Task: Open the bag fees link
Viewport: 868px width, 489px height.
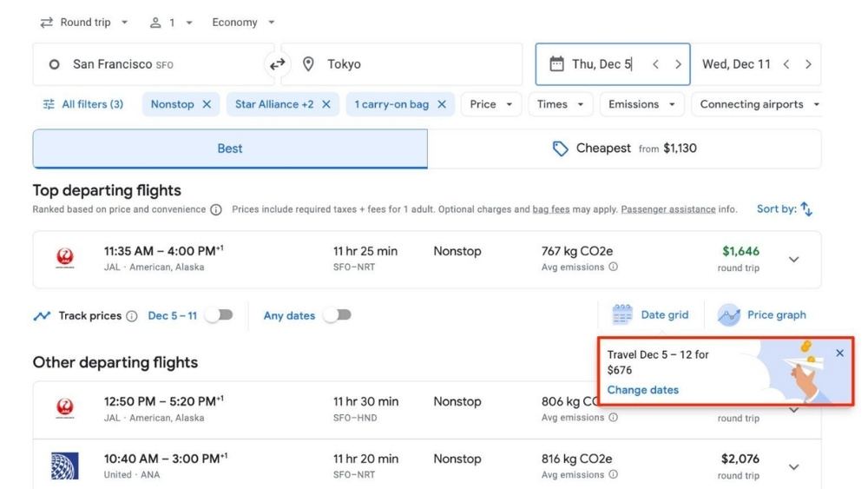Action: pyautogui.click(x=551, y=209)
